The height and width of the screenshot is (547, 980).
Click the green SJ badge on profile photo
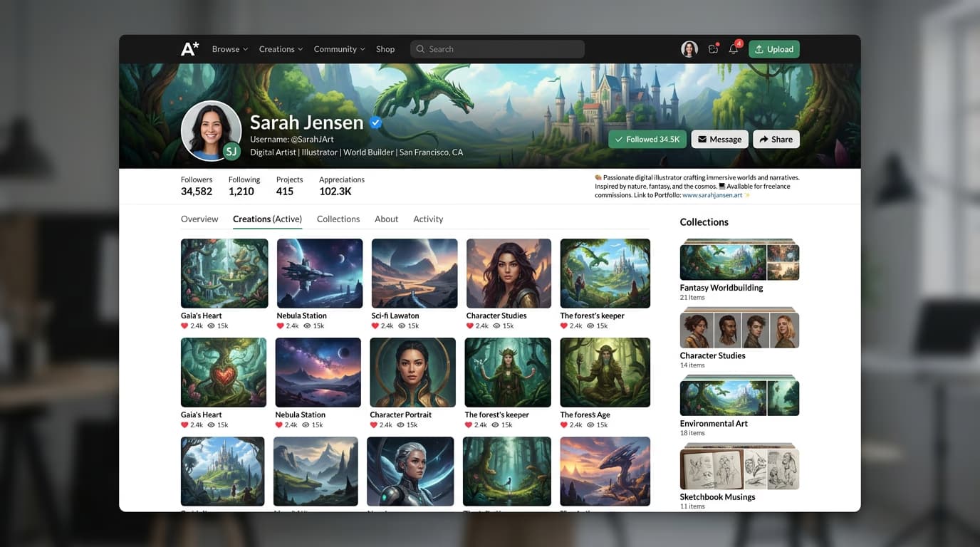(231, 151)
